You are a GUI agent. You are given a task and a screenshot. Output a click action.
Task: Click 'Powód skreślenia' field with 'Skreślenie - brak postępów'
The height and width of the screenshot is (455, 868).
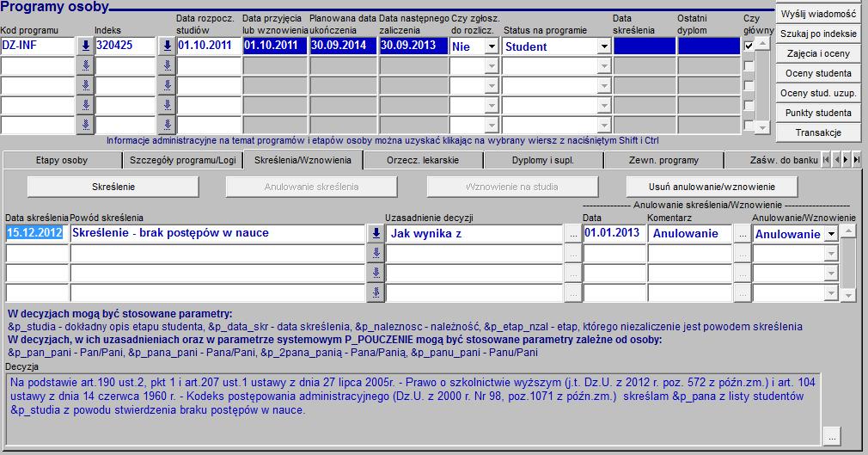click(x=217, y=233)
